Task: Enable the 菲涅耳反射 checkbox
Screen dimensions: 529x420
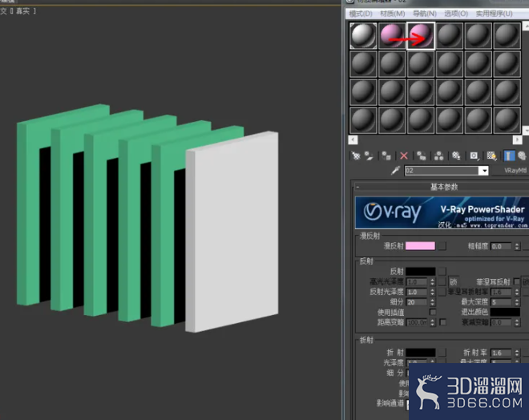Action: 516,281
